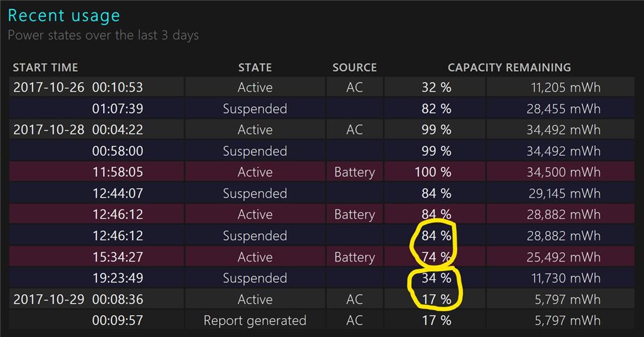The height and width of the screenshot is (337, 644).
Task: Click the 100 % capacity cell
Action: [435, 172]
